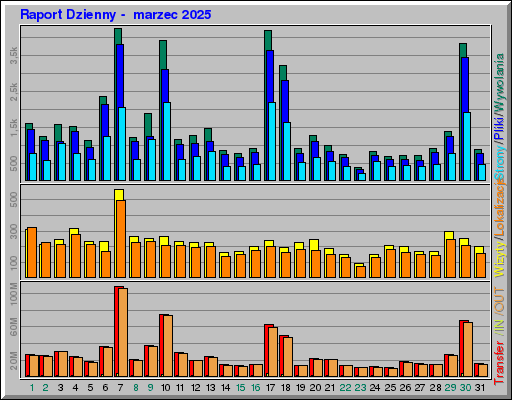Click day label "27"
Screen dimensions: 512x400
[x=420, y=388]
